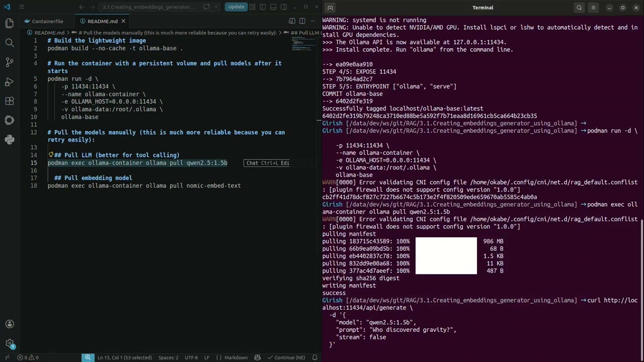Click the errors and warnings count
The width and height of the screenshot is (644, 362).
tap(28, 357)
